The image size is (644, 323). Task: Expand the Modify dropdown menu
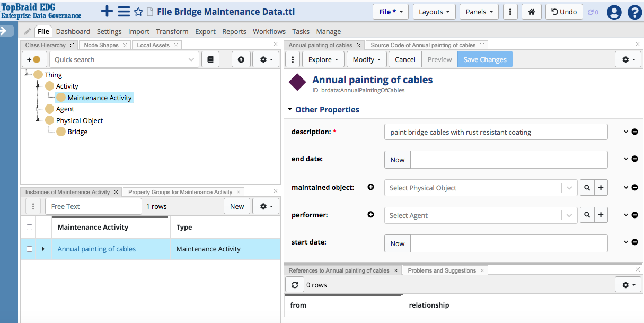tap(367, 59)
